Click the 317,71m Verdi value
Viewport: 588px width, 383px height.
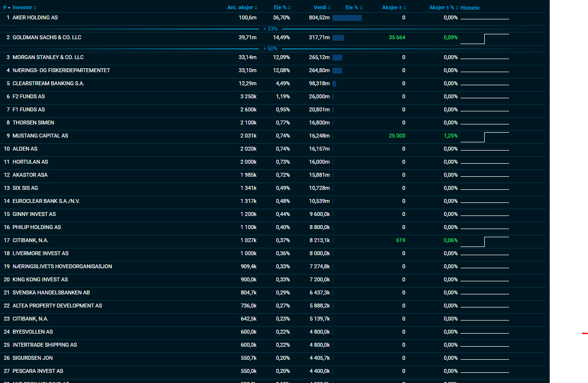pos(319,37)
